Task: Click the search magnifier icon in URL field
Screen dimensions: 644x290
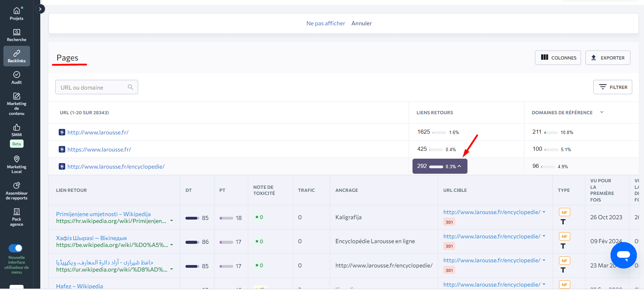Action: (x=130, y=87)
